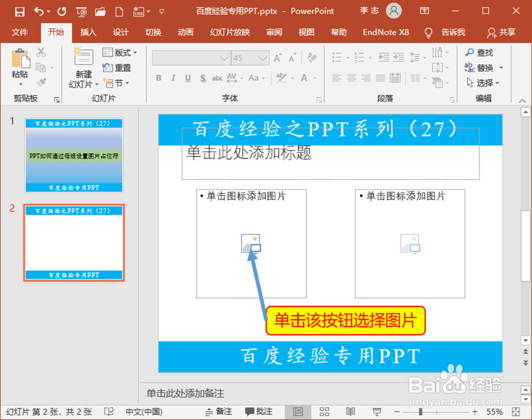Decrease font size with the smaller A
This screenshot has height=420, width=532.
click(x=293, y=58)
